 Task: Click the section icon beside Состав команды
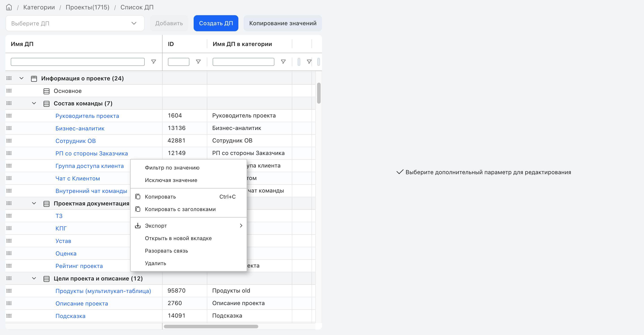pos(47,104)
